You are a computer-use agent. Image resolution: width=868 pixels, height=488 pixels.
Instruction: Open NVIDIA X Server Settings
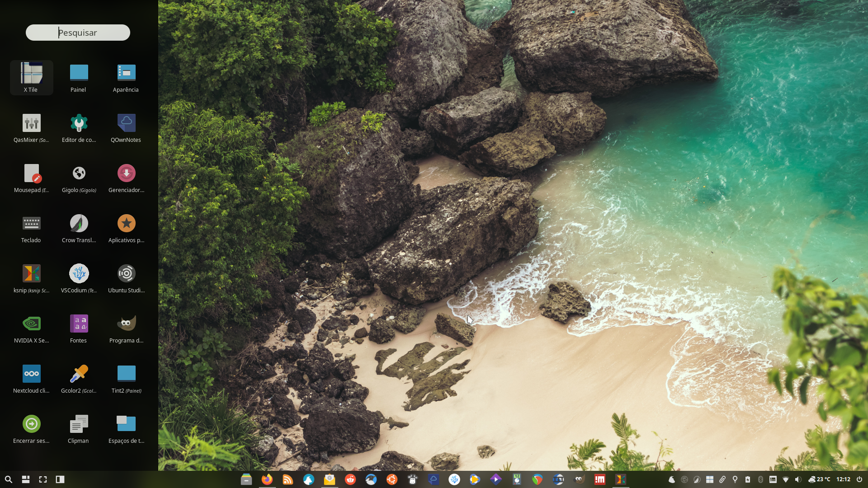[x=31, y=328]
